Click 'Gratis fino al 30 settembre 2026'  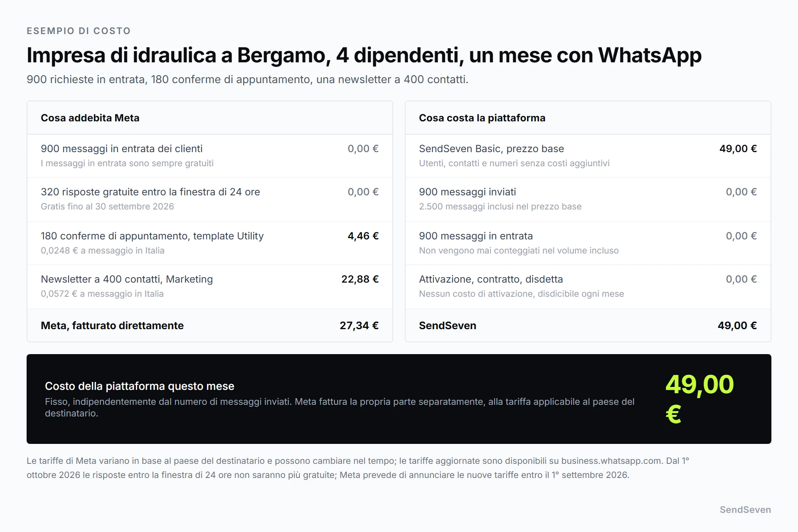107,207
